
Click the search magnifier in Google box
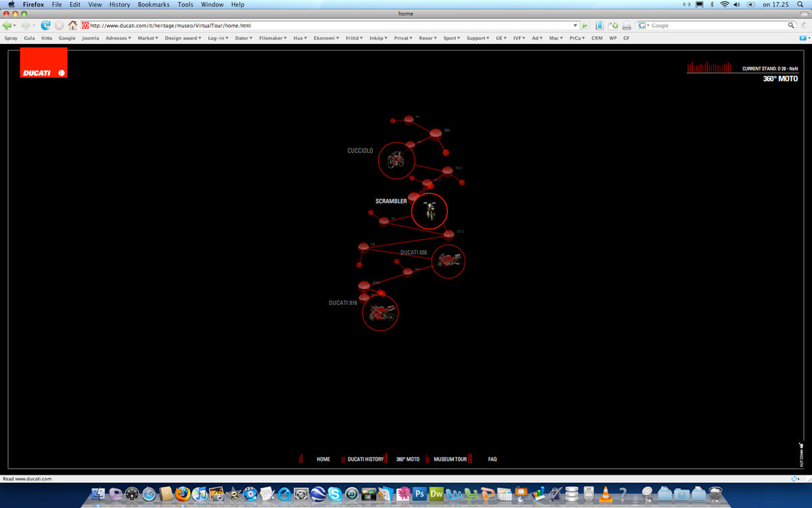[791, 26]
